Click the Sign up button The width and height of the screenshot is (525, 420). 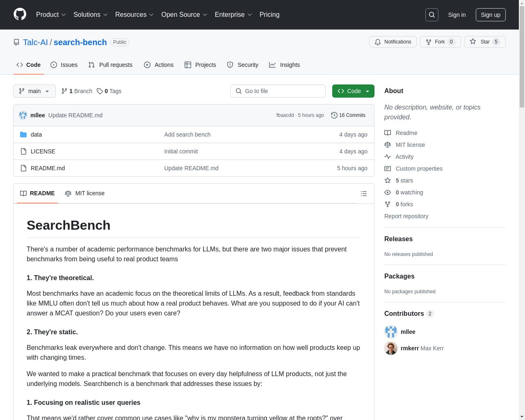pos(491,15)
